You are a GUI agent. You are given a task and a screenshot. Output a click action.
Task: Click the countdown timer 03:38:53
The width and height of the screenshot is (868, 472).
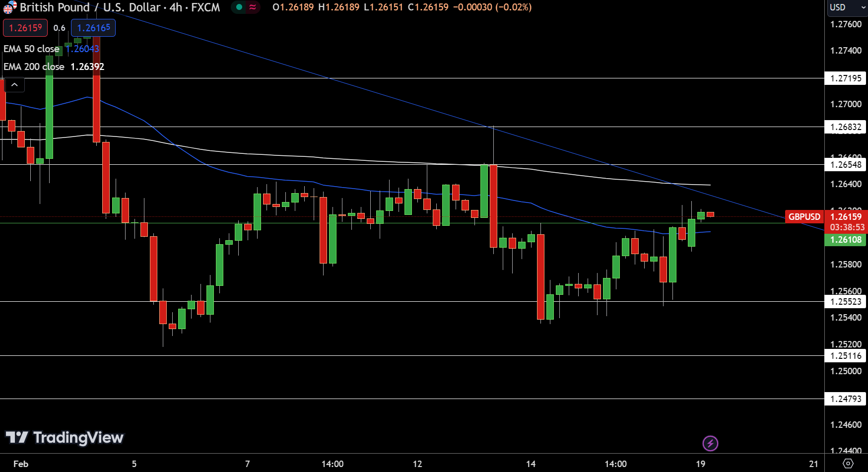tap(846, 227)
